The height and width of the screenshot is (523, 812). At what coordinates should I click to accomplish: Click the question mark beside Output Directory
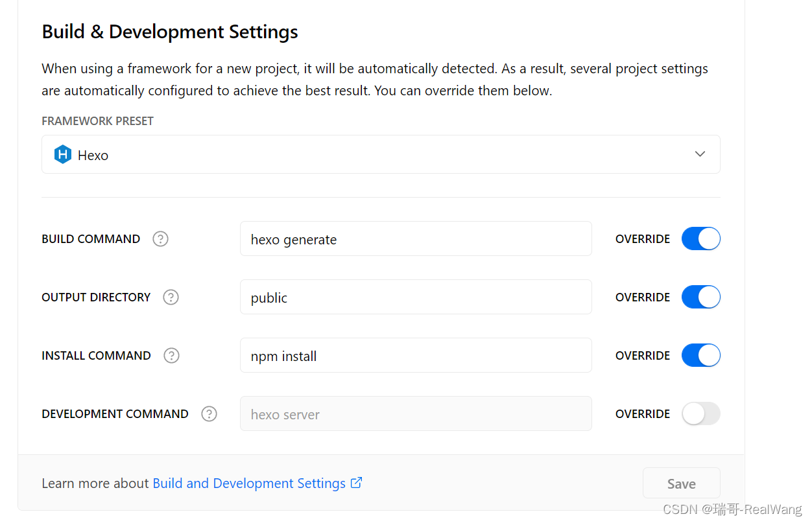(x=171, y=297)
